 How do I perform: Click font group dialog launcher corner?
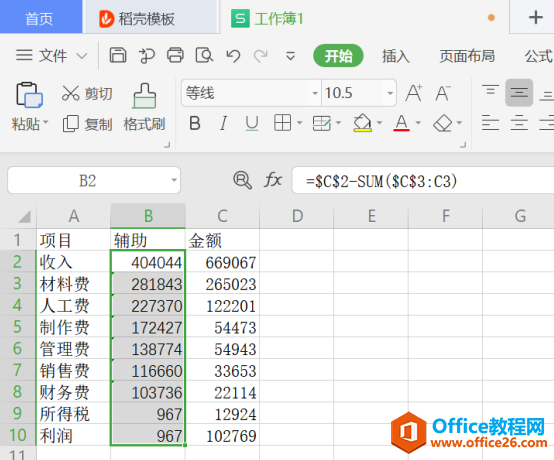point(463,145)
